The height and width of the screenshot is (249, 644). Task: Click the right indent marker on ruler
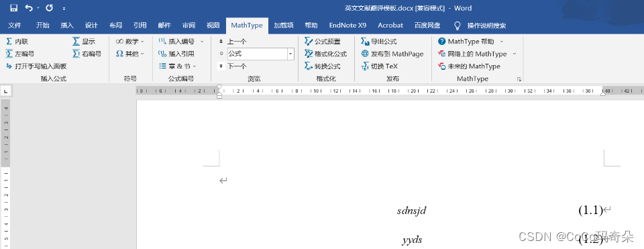[x=603, y=94]
